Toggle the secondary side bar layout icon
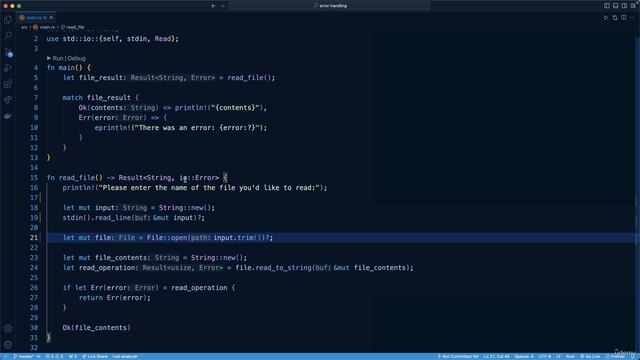Screen dimensions: 640x360 [x=624, y=6]
